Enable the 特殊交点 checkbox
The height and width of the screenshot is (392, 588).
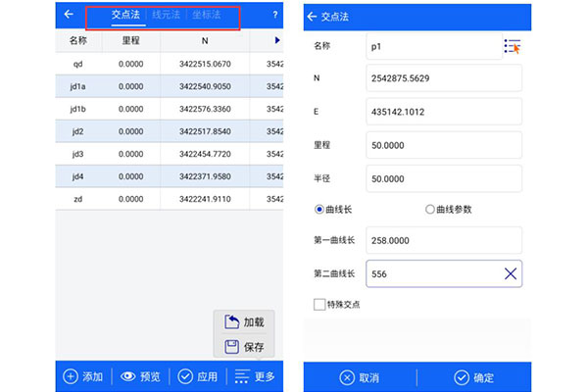click(x=319, y=305)
